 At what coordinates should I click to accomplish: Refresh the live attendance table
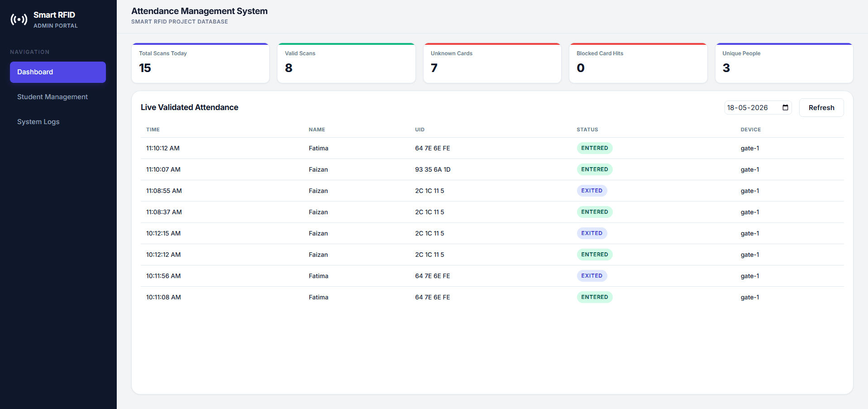[821, 108]
